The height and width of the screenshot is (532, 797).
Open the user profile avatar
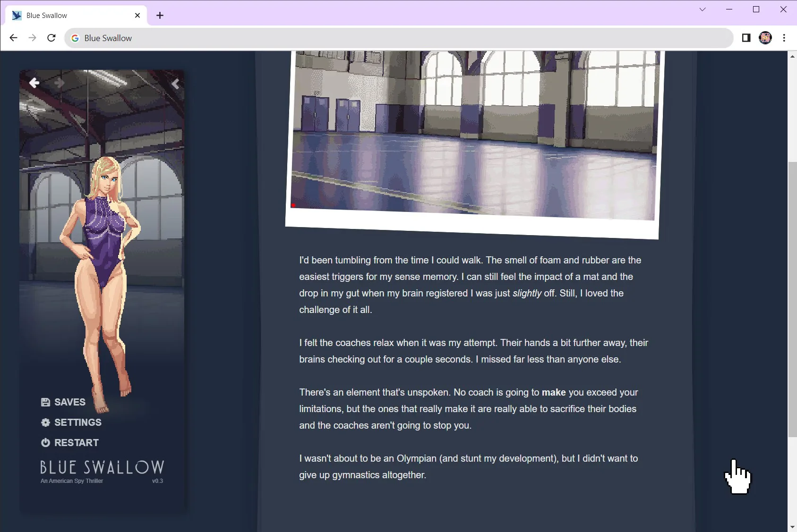(x=765, y=38)
